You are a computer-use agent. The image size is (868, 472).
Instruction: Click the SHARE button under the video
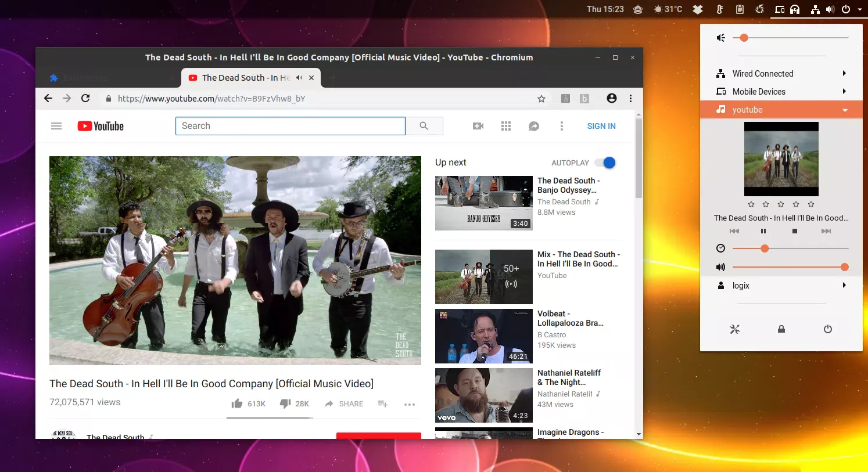tap(343, 403)
